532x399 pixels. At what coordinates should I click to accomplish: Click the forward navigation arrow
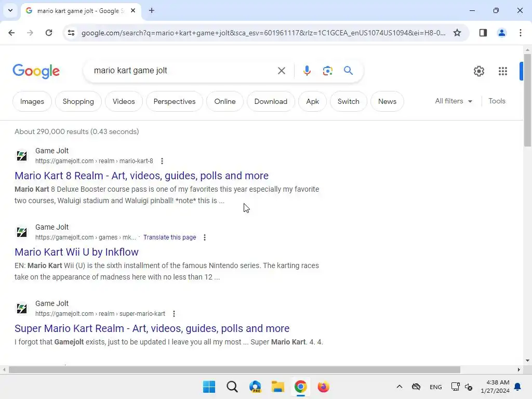click(30, 33)
